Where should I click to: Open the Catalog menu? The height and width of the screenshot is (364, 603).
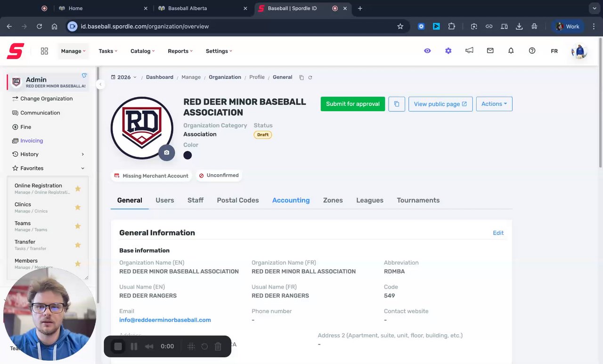(143, 51)
